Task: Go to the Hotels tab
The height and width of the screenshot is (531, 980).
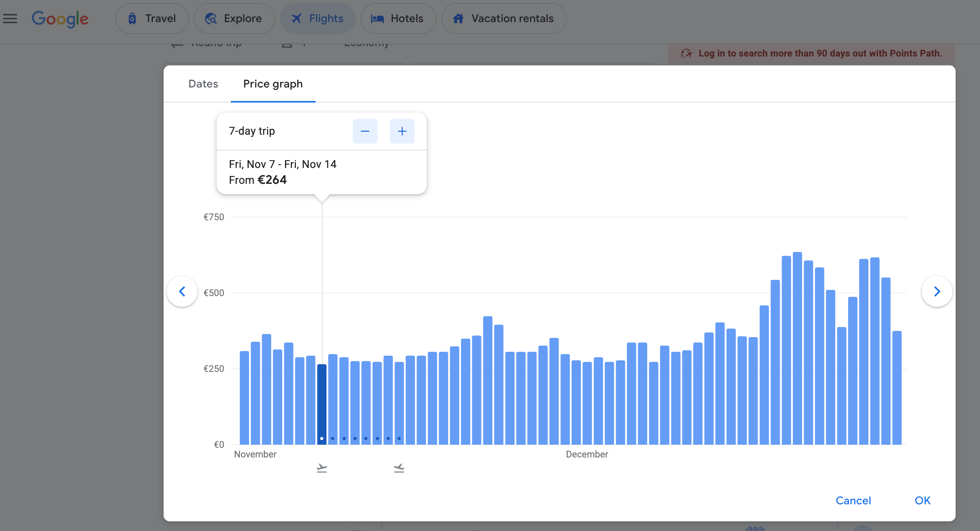Action: pos(398,19)
